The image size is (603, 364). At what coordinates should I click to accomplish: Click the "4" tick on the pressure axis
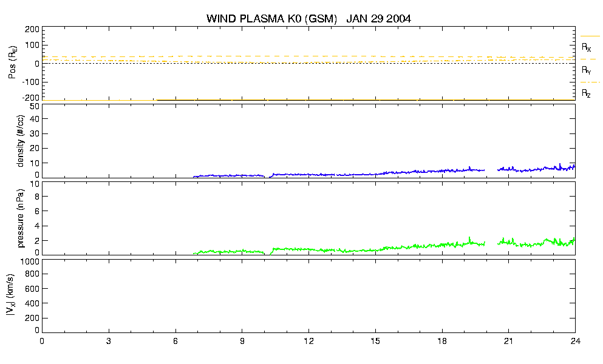pyautogui.click(x=37, y=226)
